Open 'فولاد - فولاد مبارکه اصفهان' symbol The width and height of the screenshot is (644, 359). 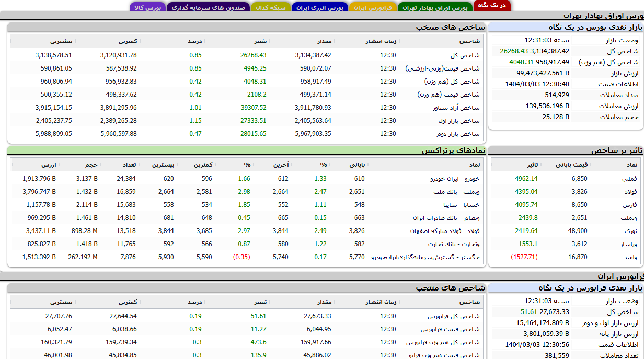point(445,231)
